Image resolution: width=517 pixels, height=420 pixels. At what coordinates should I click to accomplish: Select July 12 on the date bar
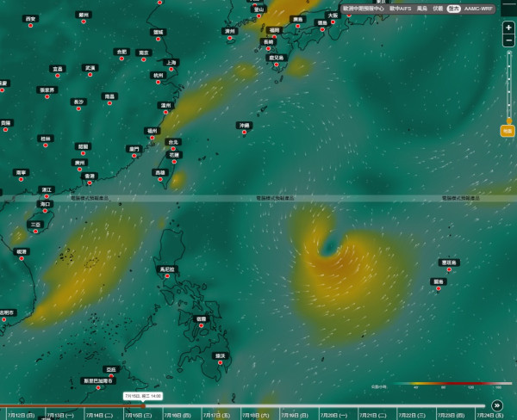[x=21, y=416]
